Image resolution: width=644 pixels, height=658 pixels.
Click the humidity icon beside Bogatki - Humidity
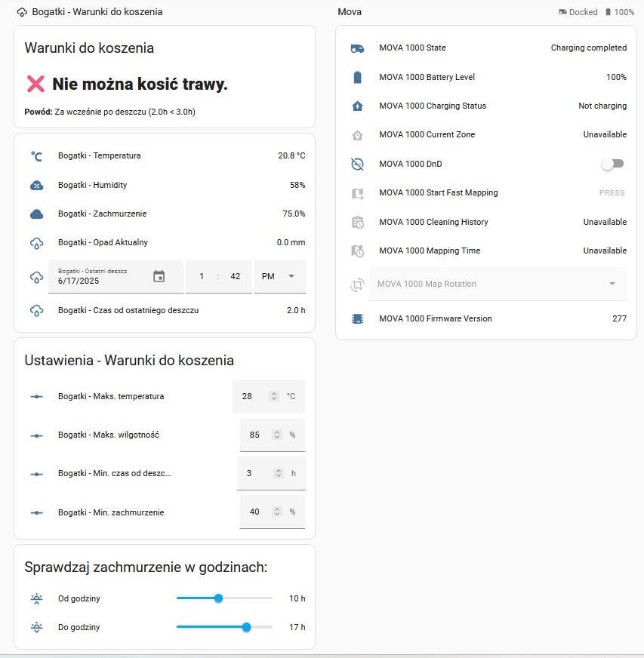pos(36,185)
